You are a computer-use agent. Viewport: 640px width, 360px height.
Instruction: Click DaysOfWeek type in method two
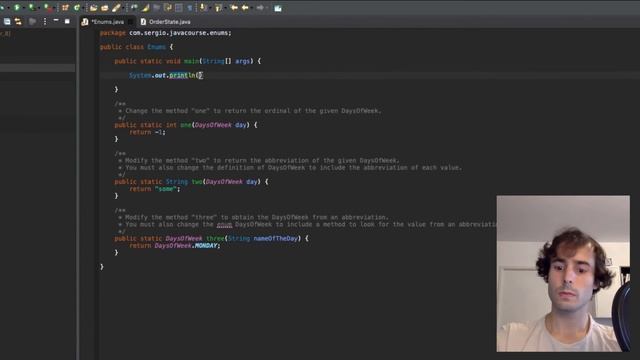224,182
